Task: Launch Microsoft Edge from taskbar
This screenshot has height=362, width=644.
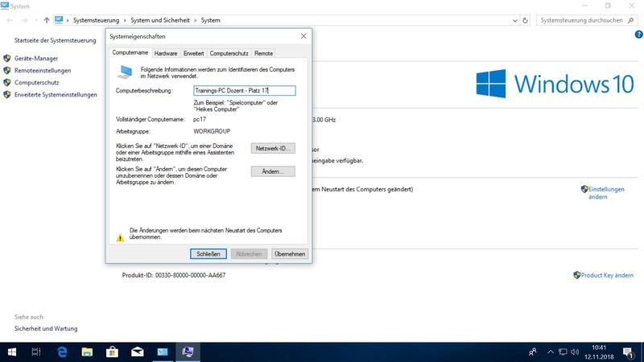Action: click(x=62, y=352)
